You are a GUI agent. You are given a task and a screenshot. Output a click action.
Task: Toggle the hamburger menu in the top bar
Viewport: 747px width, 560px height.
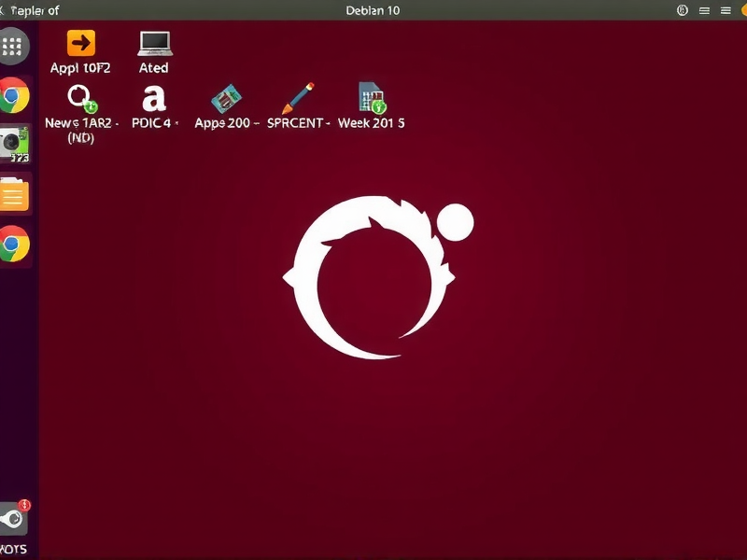726,10
